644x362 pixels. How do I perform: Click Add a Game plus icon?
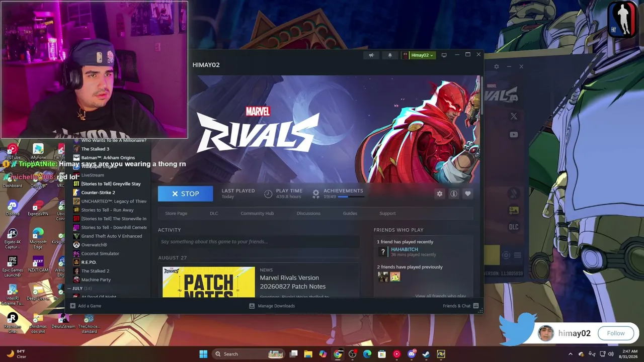[x=73, y=306]
